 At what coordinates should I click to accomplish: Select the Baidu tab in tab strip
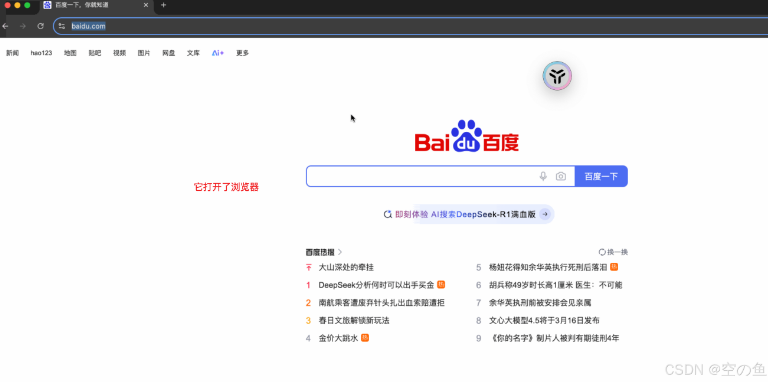(x=96, y=5)
